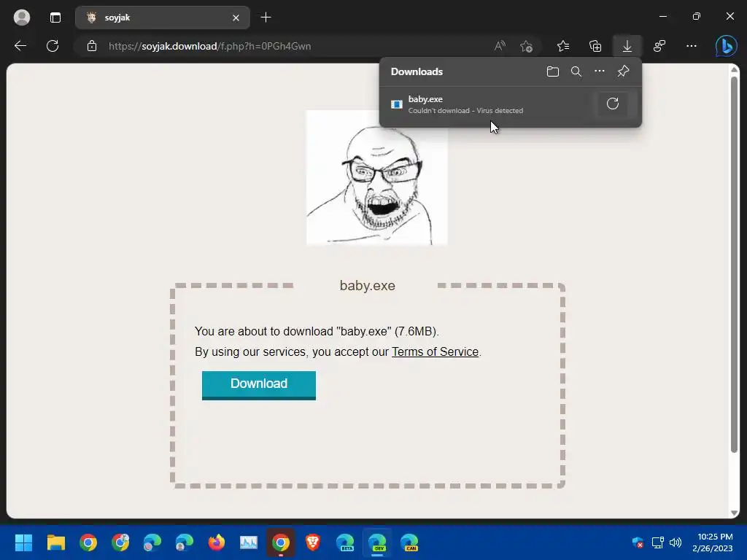The height and width of the screenshot is (560, 747).
Task: Open a new tab with plus button
Action: pos(266,17)
